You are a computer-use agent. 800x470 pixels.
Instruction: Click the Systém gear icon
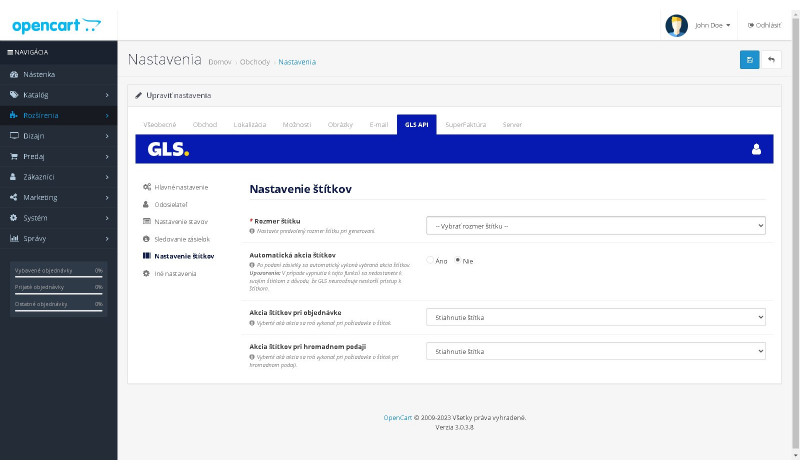[14, 218]
